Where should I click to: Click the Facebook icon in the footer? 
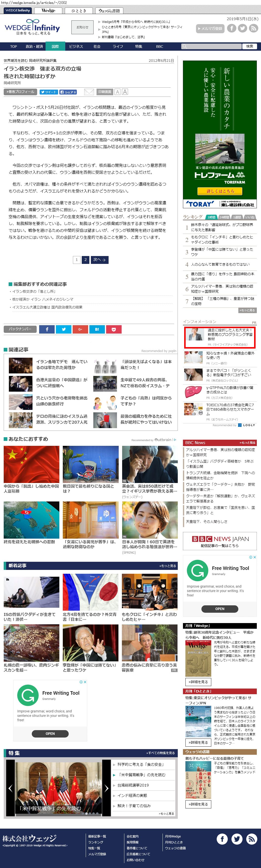coord(222,839)
